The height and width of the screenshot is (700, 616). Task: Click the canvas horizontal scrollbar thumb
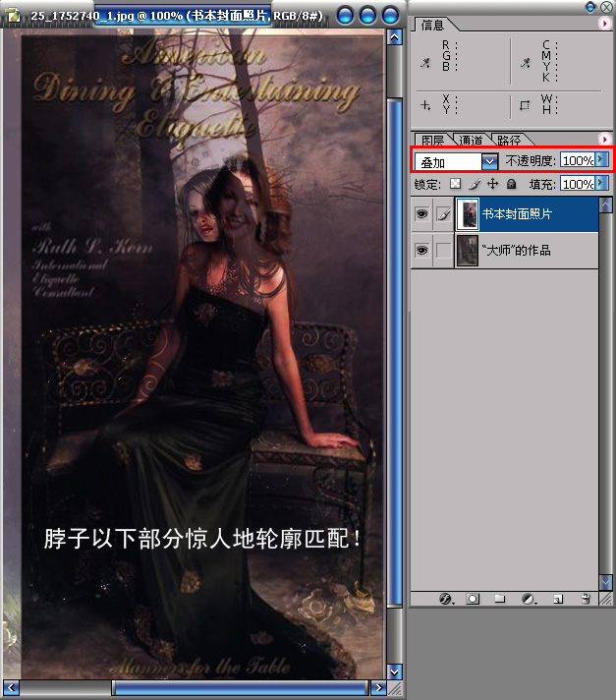[x=241, y=687]
